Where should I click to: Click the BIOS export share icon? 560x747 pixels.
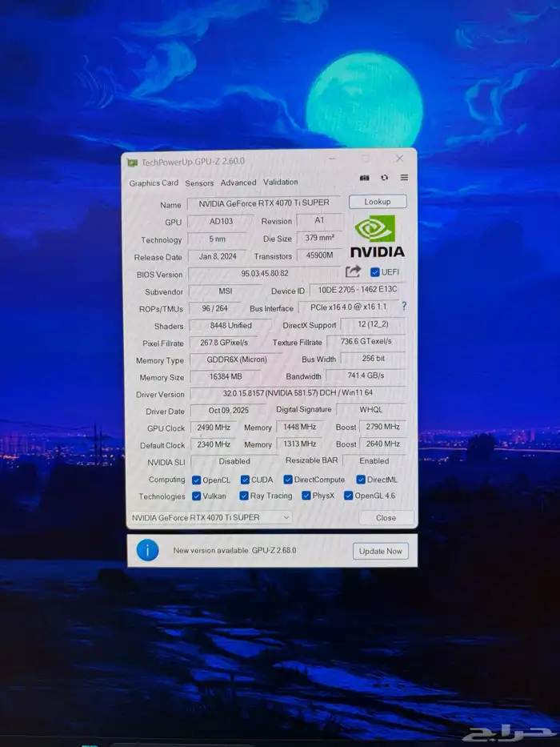[x=353, y=271]
